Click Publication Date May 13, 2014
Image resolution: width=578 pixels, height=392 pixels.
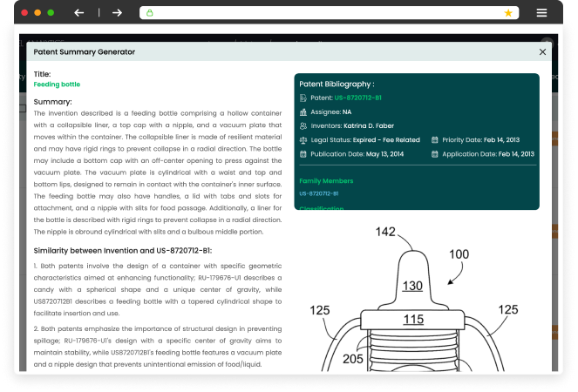[x=357, y=154]
